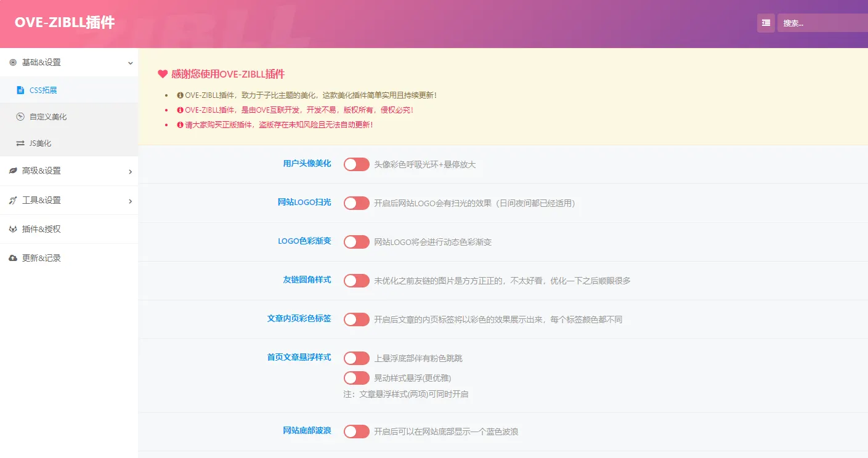Toggle the 网站LOGO扫光 switch
868x458 pixels.
tap(356, 203)
